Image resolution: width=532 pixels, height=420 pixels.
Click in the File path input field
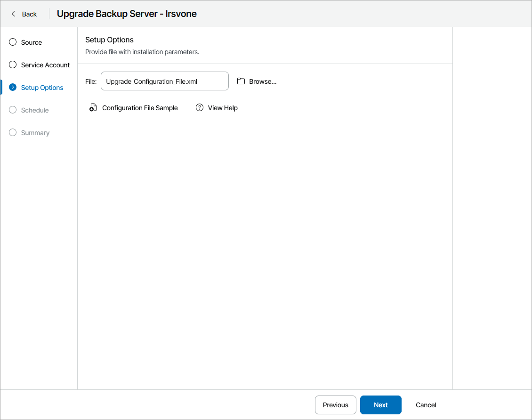(164, 81)
